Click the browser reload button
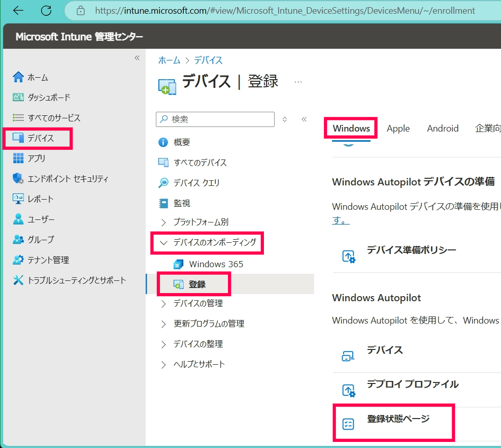The width and height of the screenshot is (501, 448). [46, 10]
